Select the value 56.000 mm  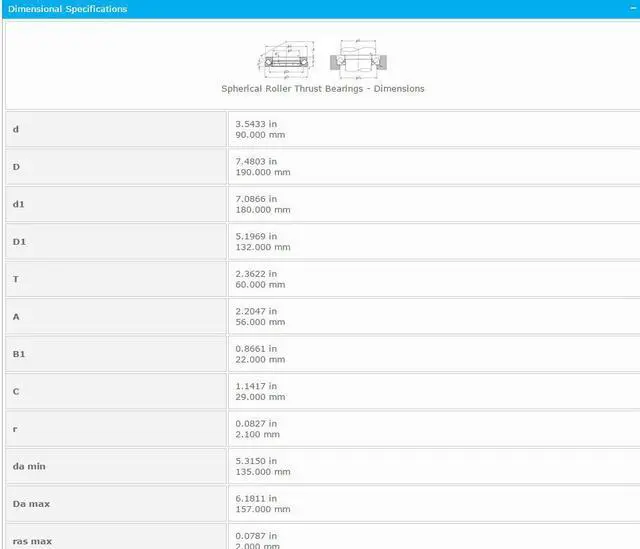(x=260, y=322)
